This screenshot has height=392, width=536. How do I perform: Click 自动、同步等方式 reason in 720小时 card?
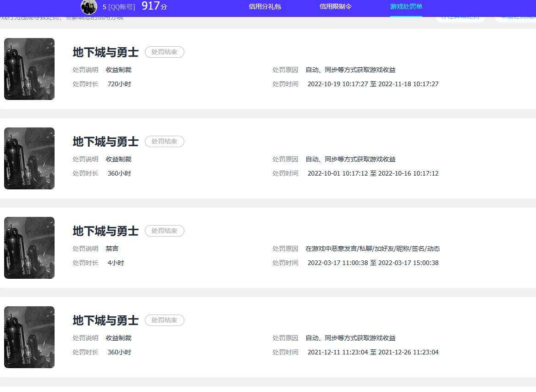[350, 70]
